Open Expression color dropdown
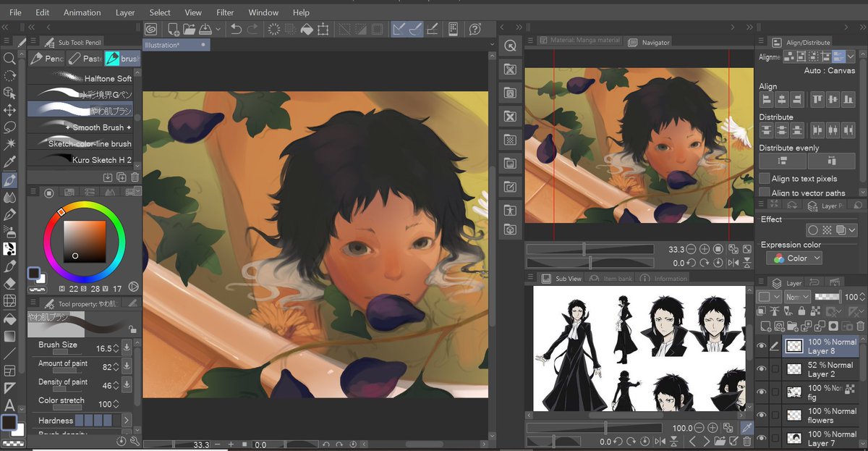The height and width of the screenshot is (451, 868). [x=794, y=258]
